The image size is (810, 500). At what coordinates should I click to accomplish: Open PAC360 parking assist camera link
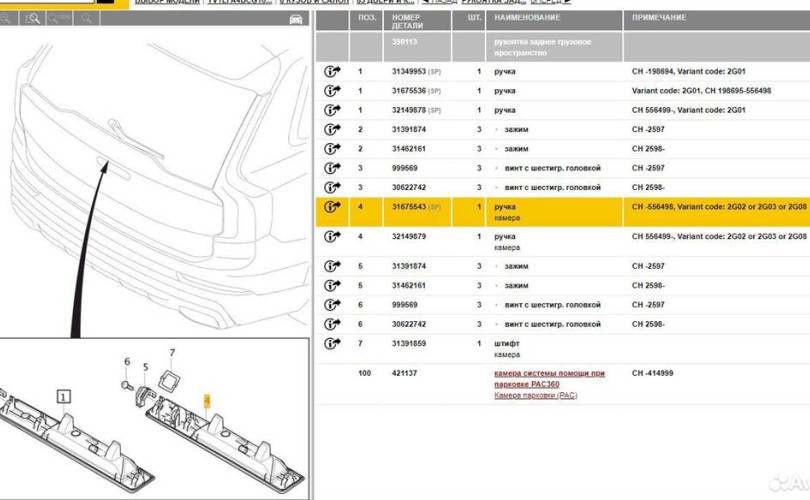549,378
